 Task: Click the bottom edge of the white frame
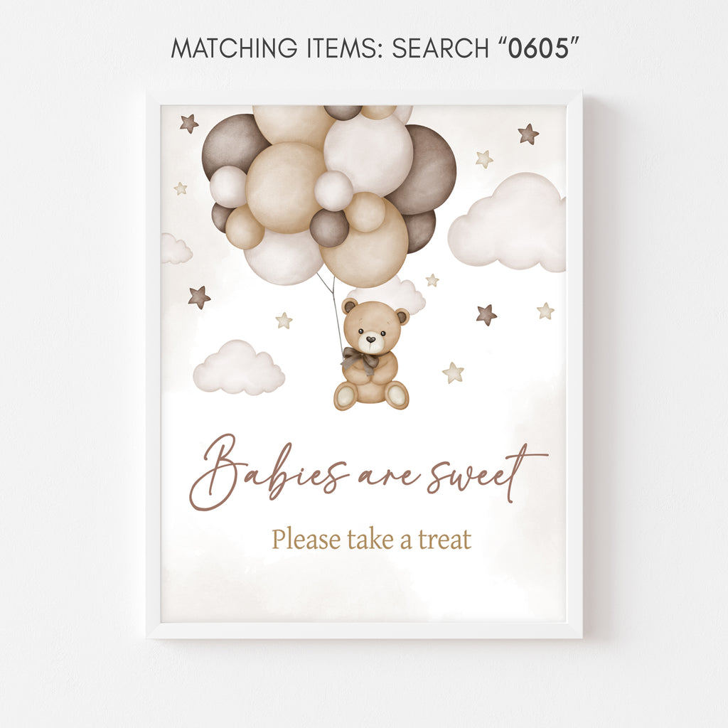[x=364, y=631]
